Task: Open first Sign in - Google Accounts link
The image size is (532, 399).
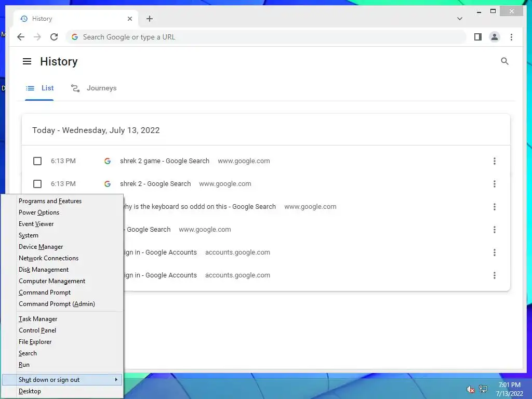Action: pyautogui.click(x=160, y=252)
